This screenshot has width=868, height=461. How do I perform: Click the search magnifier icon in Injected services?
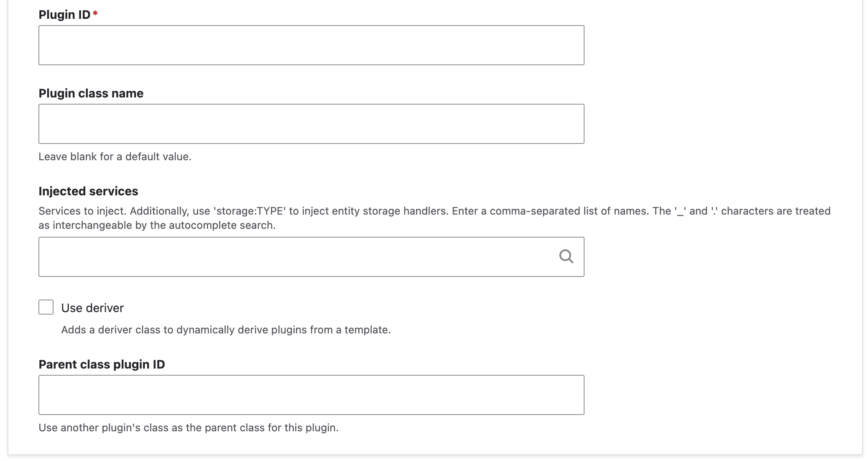click(566, 256)
